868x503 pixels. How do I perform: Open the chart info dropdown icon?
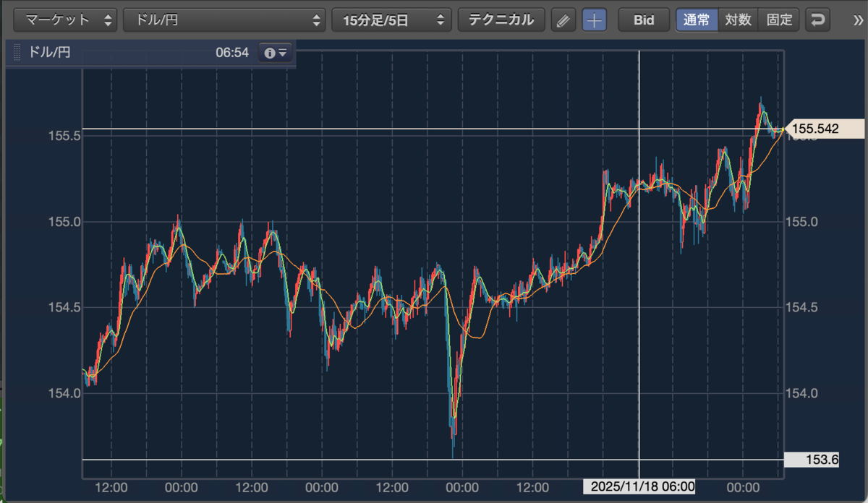[x=276, y=53]
